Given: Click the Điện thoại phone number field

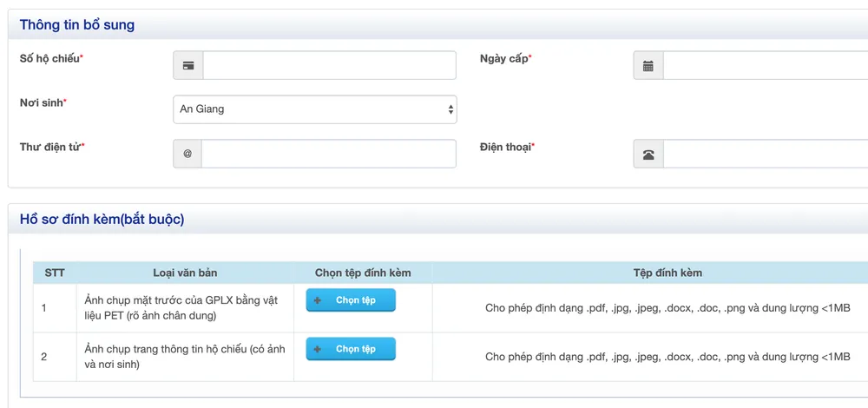Looking at the screenshot, I should 764,155.
